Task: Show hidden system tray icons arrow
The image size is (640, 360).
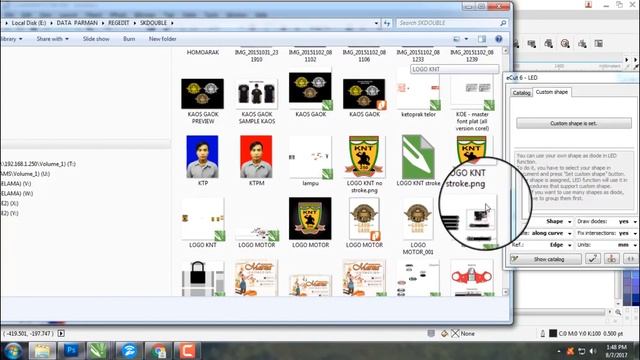Action: coord(559,351)
